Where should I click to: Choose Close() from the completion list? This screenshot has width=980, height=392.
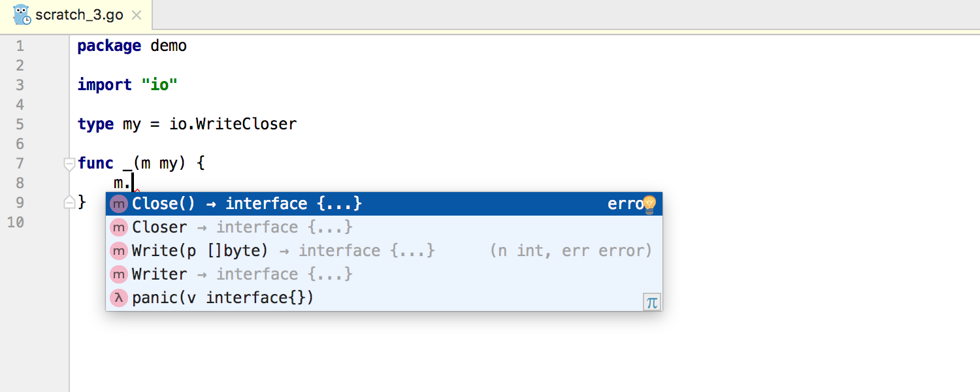coord(384,204)
